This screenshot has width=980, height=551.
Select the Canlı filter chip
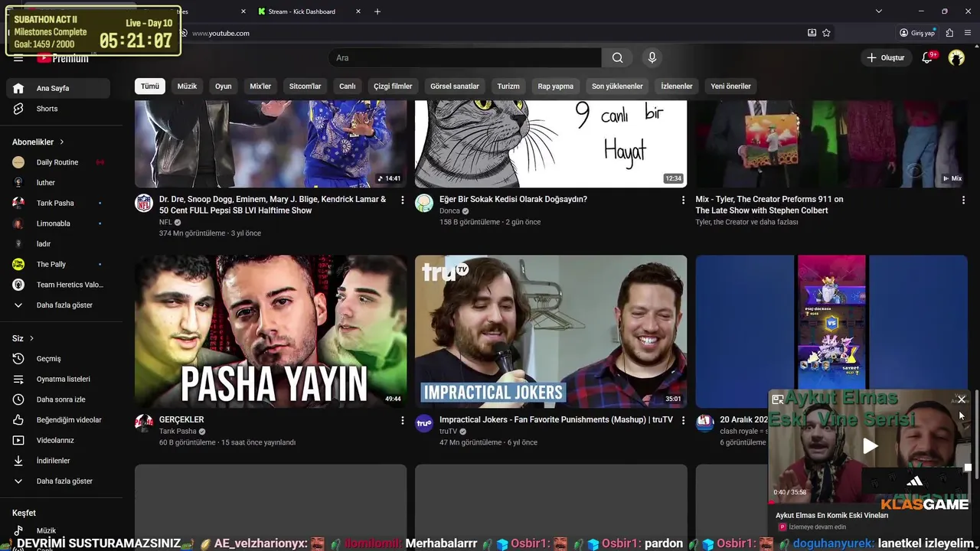tap(348, 86)
